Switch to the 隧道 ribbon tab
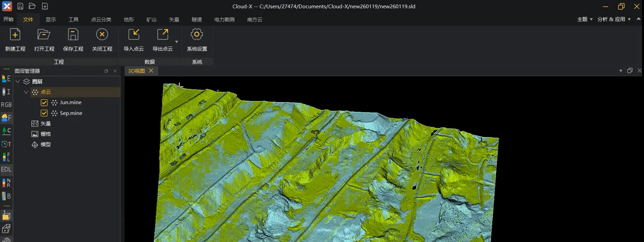Viewport: 644px width, 242px height. [197, 19]
